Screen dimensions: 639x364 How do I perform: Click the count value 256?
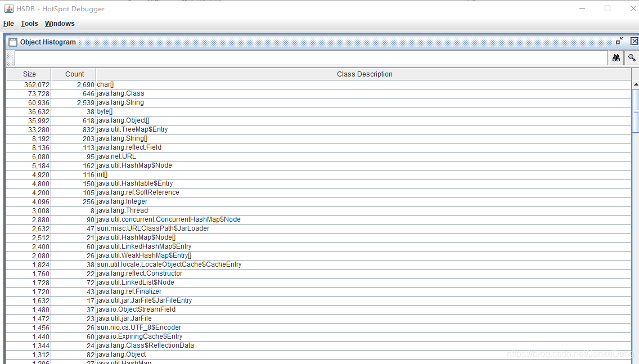click(x=88, y=202)
